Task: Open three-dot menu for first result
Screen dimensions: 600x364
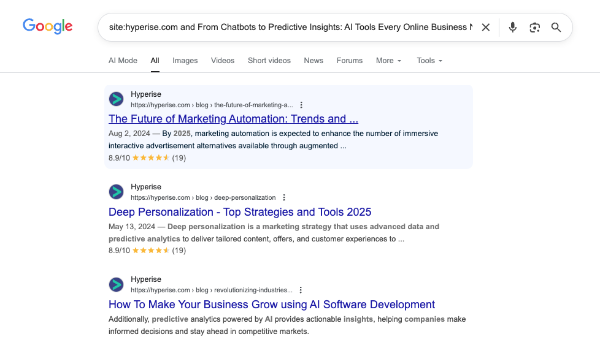Action: [301, 105]
